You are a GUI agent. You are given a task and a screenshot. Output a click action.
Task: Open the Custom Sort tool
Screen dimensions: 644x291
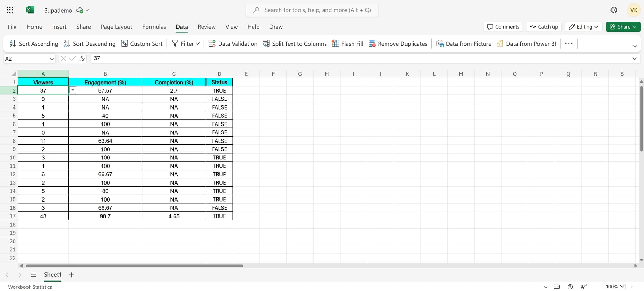click(142, 43)
